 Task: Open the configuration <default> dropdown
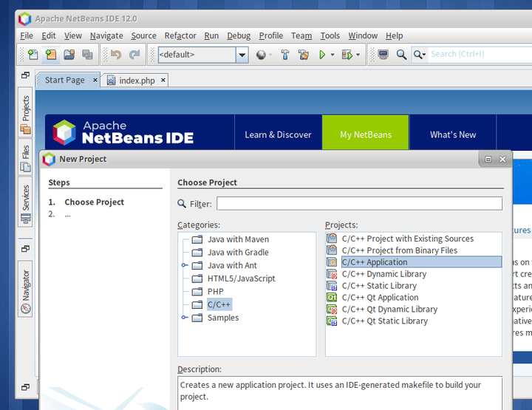point(242,55)
